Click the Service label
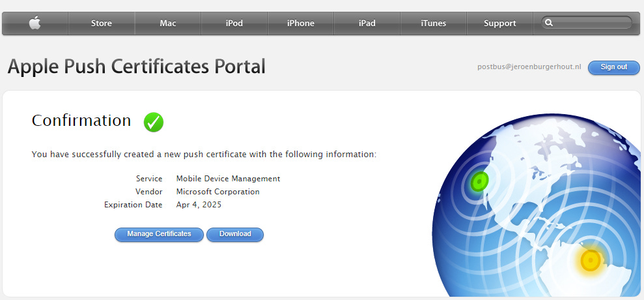Screen dimensions: 644x300 [x=149, y=179]
